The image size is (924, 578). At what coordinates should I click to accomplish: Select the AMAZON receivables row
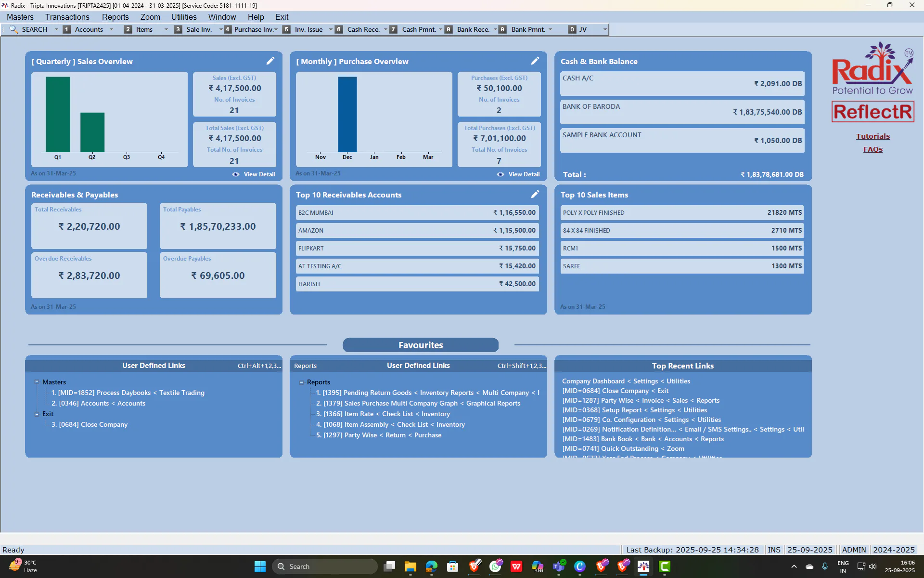tap(417, 230)
